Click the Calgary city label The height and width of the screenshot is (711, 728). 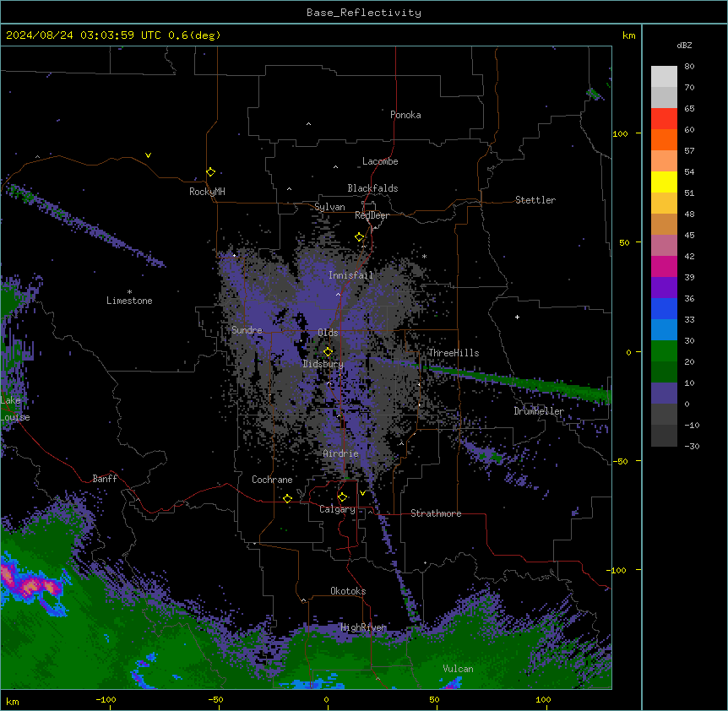point(337,509)
